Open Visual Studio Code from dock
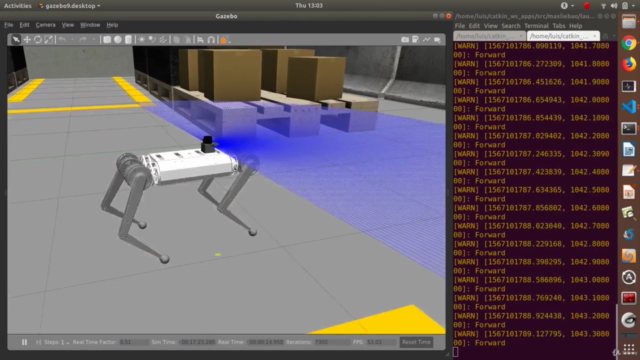 [629, 107]
